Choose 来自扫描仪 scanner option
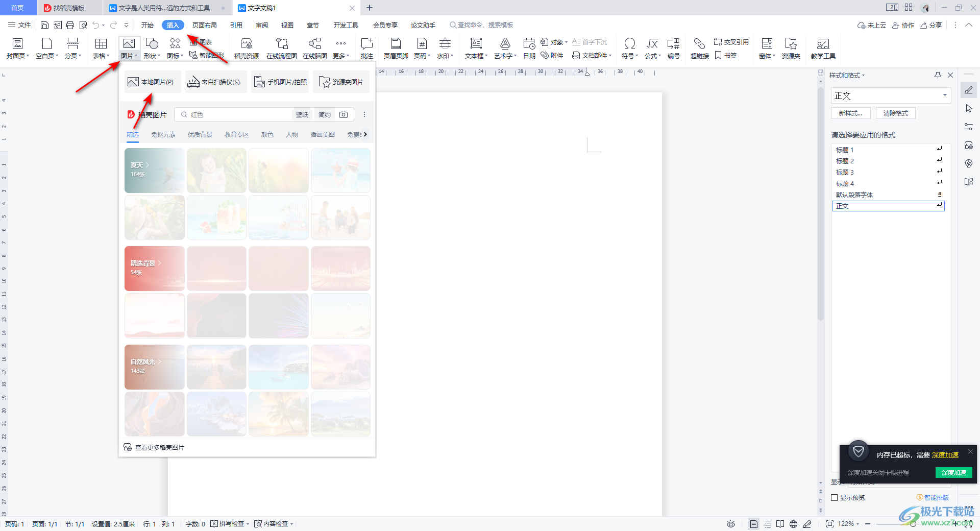The image size is (980, 531). [x=216, y=82]
